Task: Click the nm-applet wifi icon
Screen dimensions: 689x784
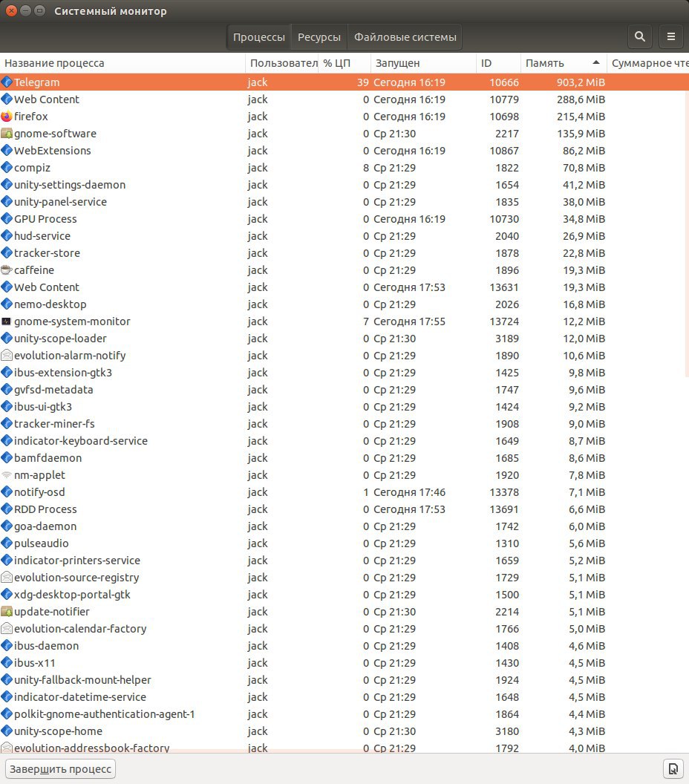Action: click(x=7, y=475)
